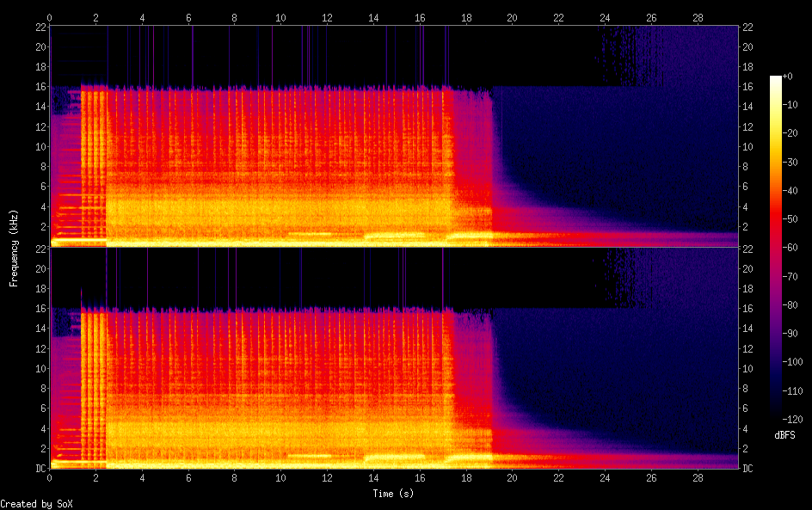This screenshot has height=510, width=812.
Task: Click the "Time (s)" axis title
Action: 393,494
